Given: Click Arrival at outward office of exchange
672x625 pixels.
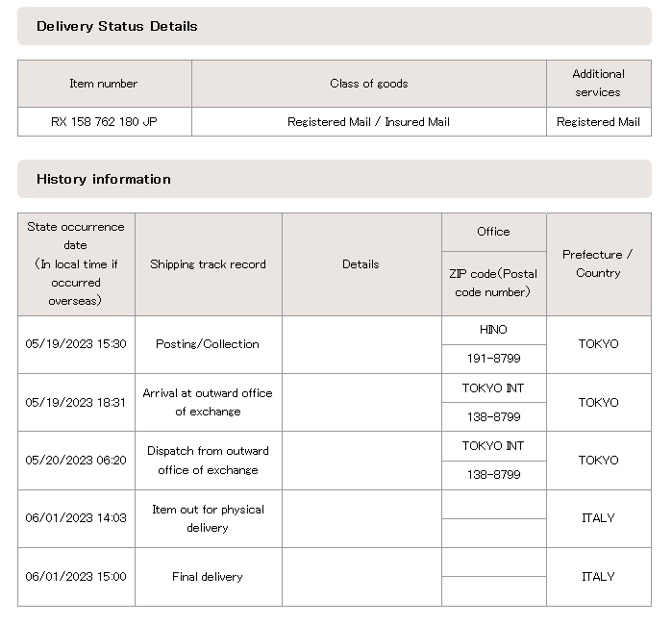Looking at the screenshot, I should (x=208, y=402).
